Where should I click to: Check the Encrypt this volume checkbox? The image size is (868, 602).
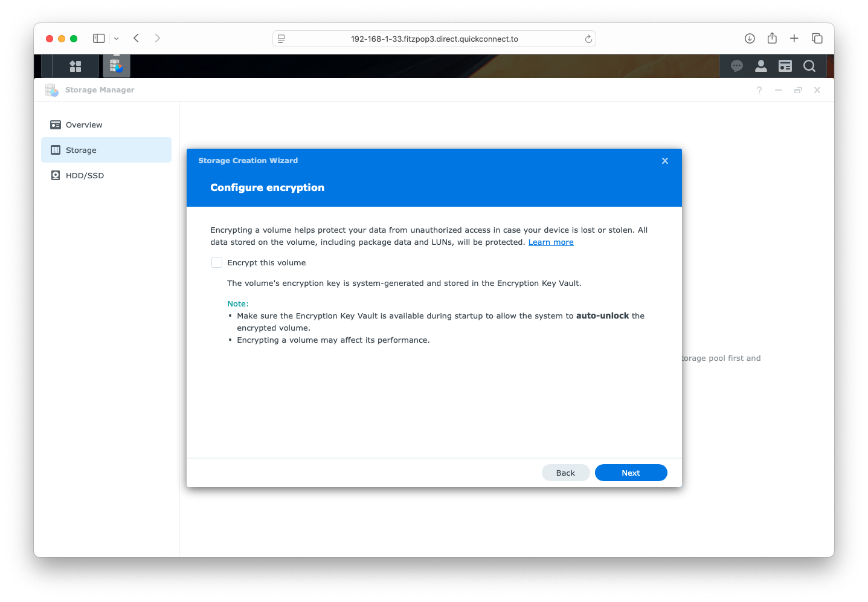(x=217, y=262)
